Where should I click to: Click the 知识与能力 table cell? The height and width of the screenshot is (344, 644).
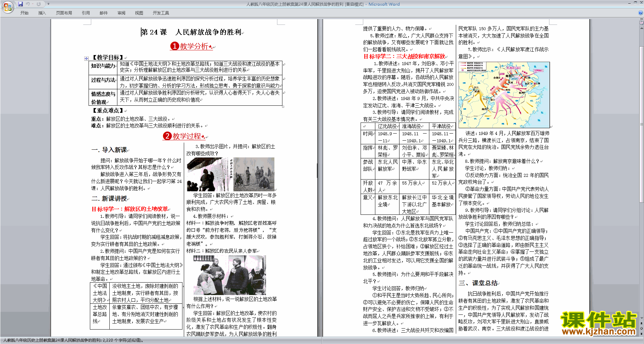[x=103, y=68]
